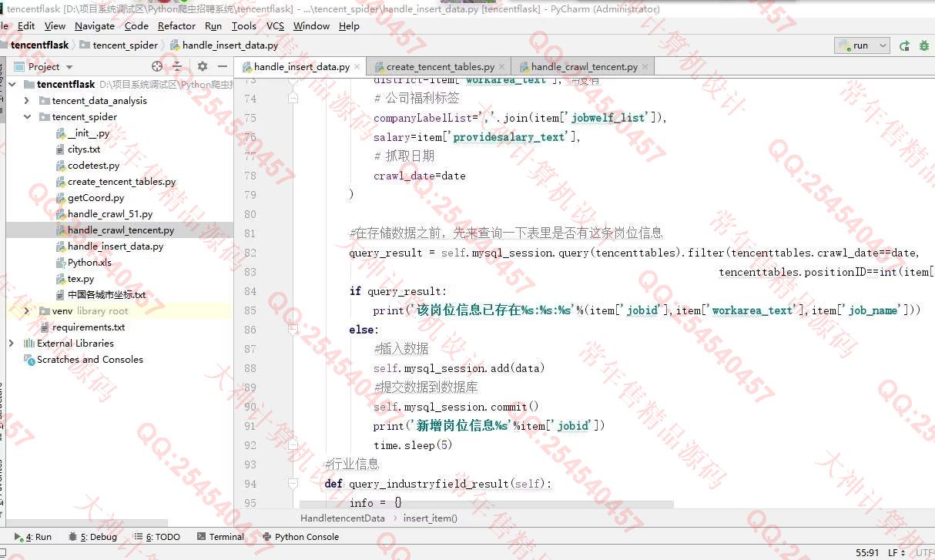Expand External Libraries node
Viewport: 935px width, 560px height.
click(x=12, y=343)
